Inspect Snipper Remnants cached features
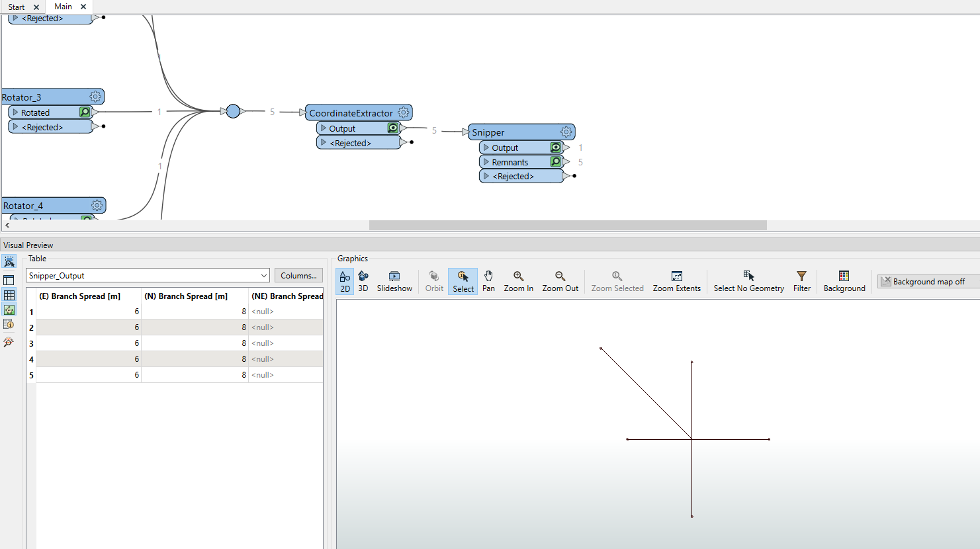Image resolution: width=980 pixels, height=549 pixels. 556,162
